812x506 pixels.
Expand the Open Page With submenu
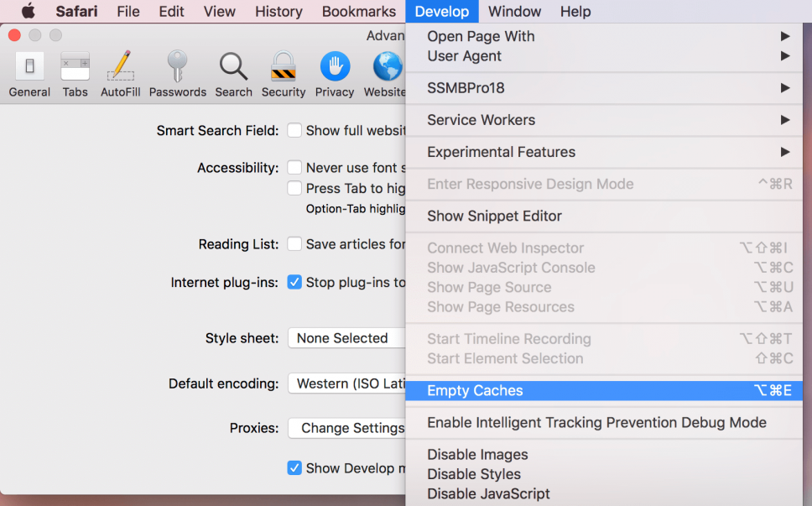pos(604,36)
